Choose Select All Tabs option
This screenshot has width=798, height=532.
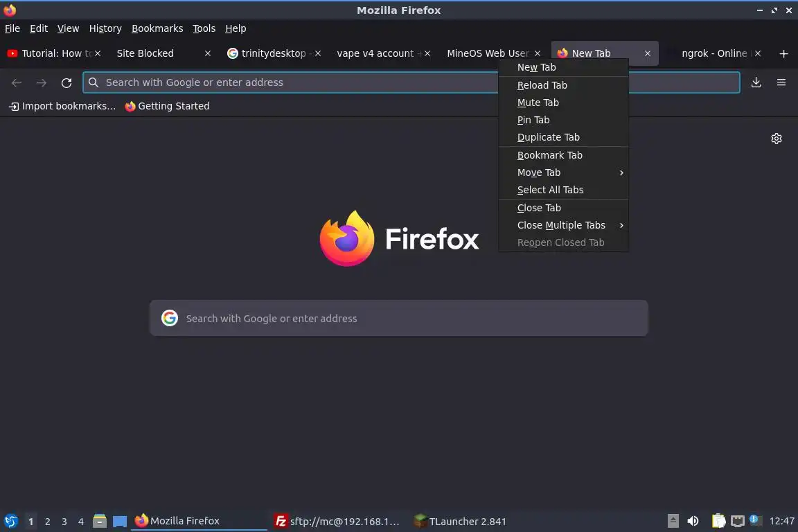coord(563,190)
